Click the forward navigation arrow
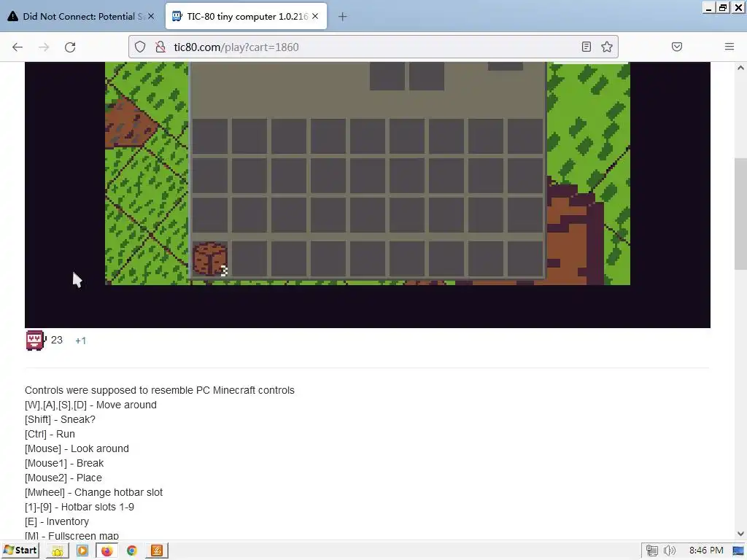 point(44,47)
